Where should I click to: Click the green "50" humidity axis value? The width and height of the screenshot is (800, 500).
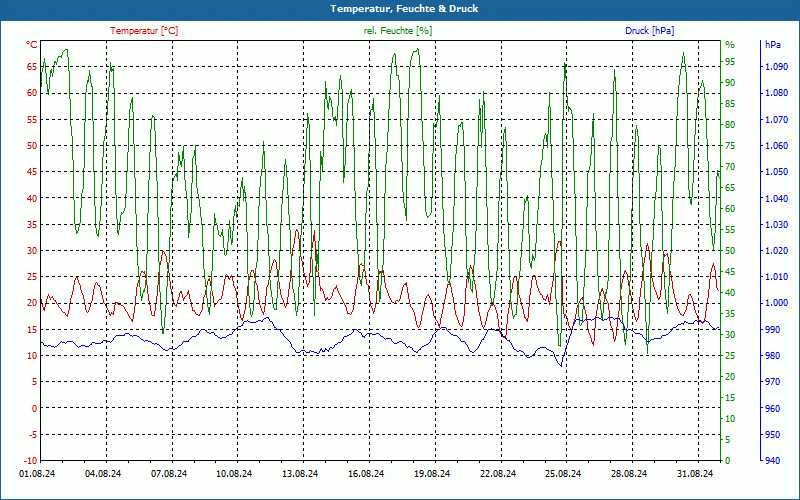[730, 251]
